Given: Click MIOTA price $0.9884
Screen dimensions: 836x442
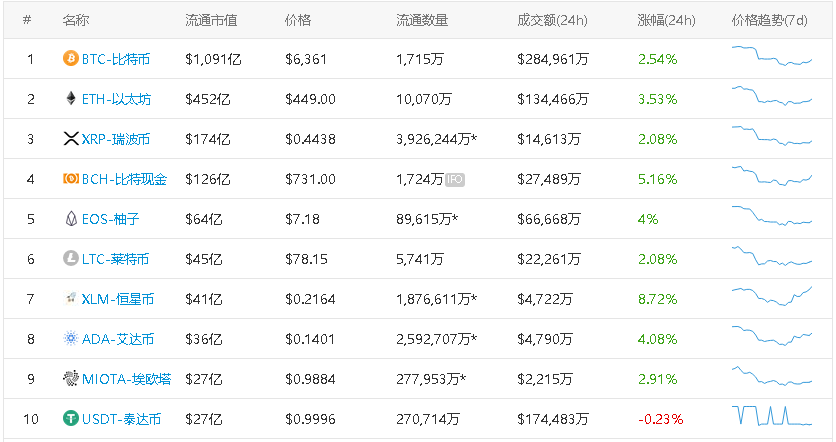Looking at the screenshot, I should pyautogui.click(x=310, y=379).
